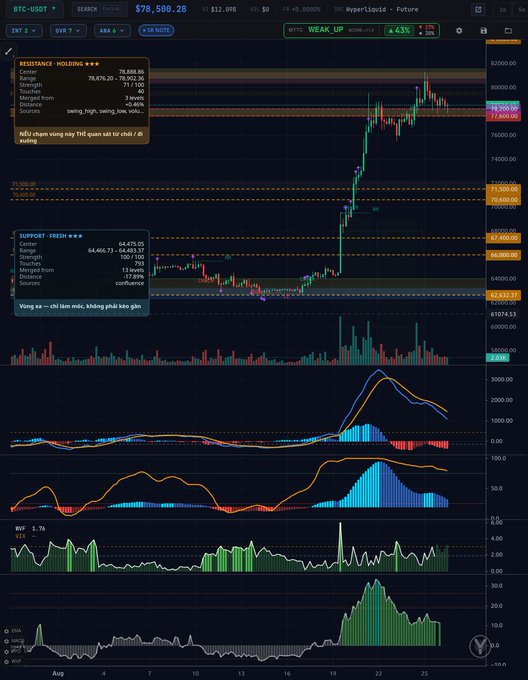Click the 2.03K volume tag
The image size is (528, 680).
[x=498, y=358]
